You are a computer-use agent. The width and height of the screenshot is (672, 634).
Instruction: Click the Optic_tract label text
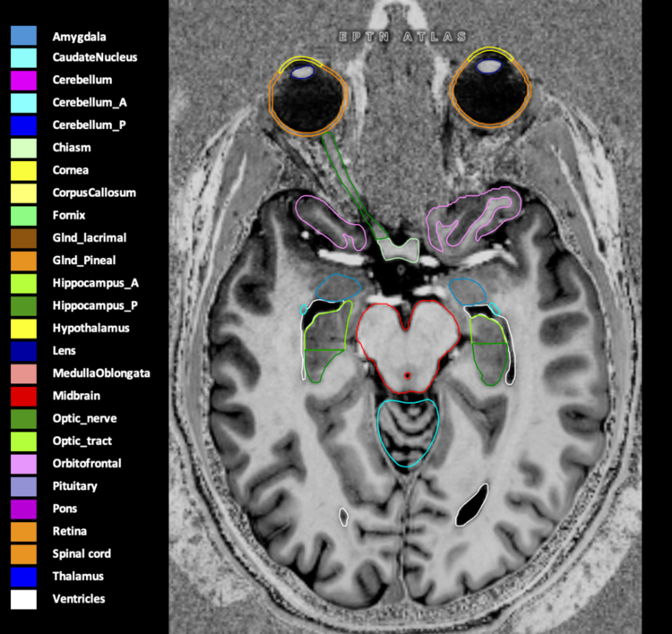82,441
